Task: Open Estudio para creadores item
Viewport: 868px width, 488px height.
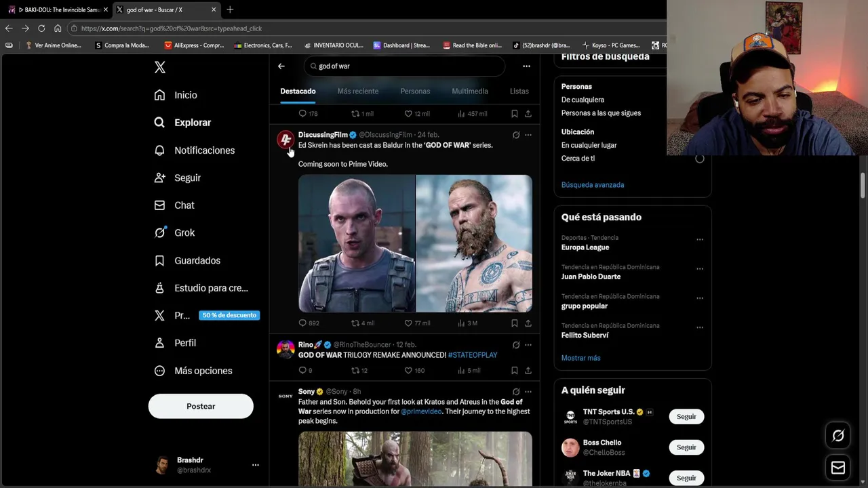Action: coord(201,288)
